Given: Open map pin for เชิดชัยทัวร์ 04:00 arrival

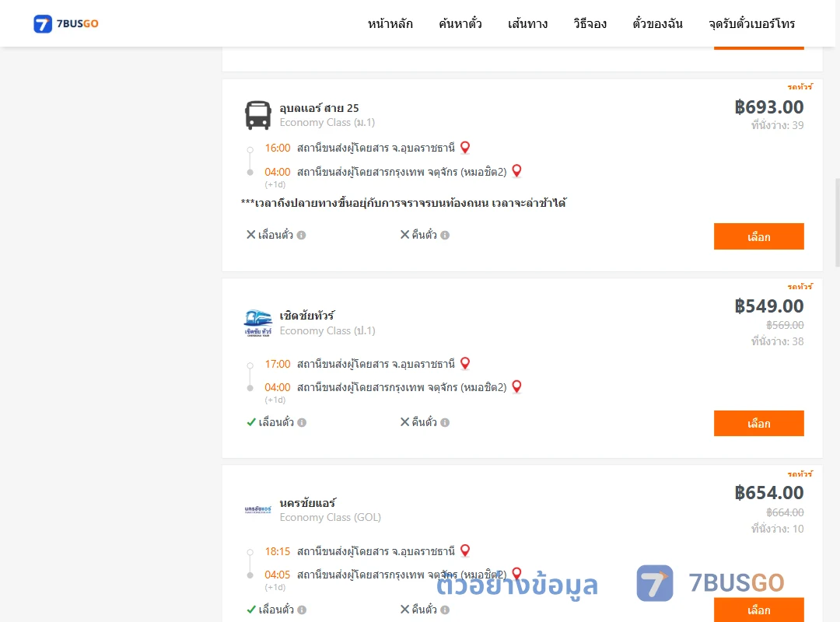Looking at the screenshot, I should [516, 386].
